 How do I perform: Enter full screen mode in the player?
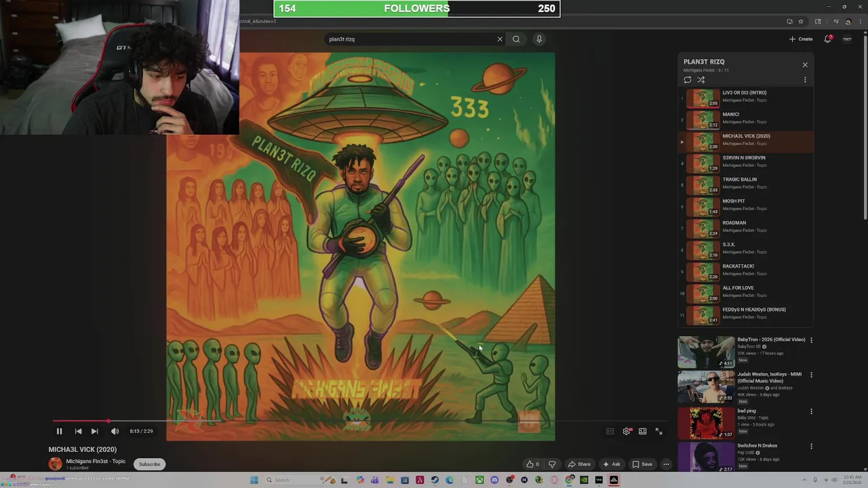(x=658, y=431)
